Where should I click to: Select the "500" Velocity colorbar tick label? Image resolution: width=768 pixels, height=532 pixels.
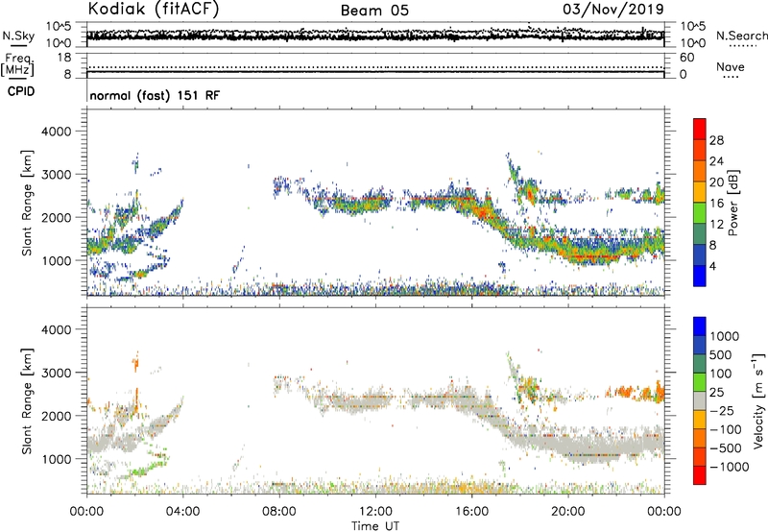(x=721, y=354)
